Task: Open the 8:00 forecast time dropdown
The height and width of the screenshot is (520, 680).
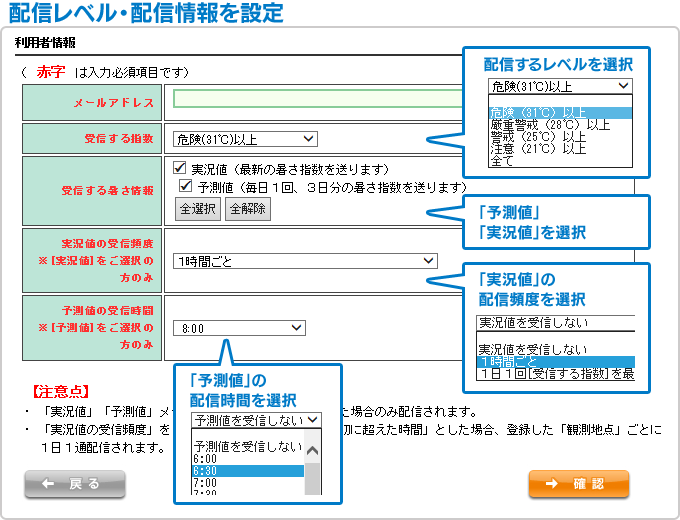Action: [239, 328]
